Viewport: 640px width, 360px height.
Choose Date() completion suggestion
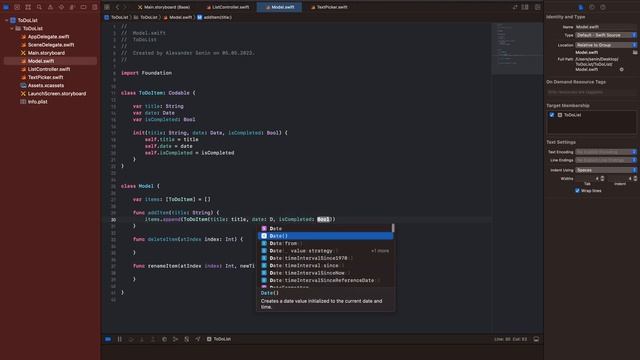click(x=326, y=236)
